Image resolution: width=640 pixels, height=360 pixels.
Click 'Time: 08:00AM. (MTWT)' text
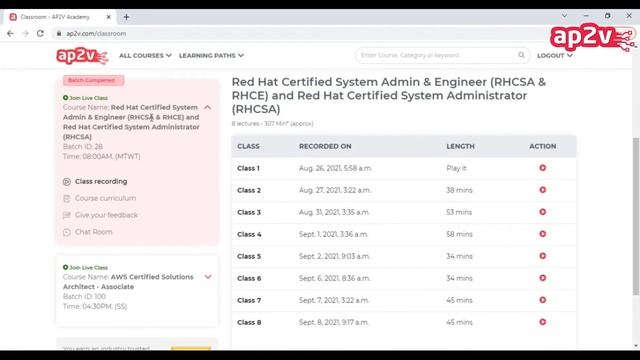pos(102,156)
